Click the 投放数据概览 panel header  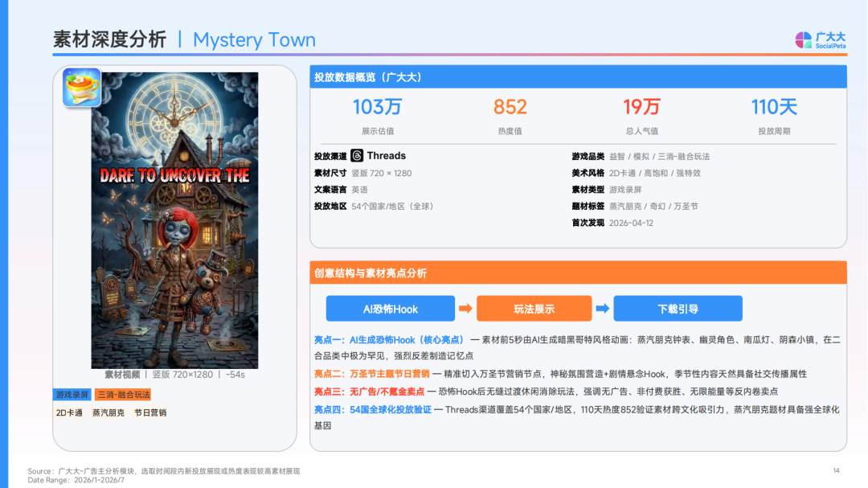(x=578, y=77)
